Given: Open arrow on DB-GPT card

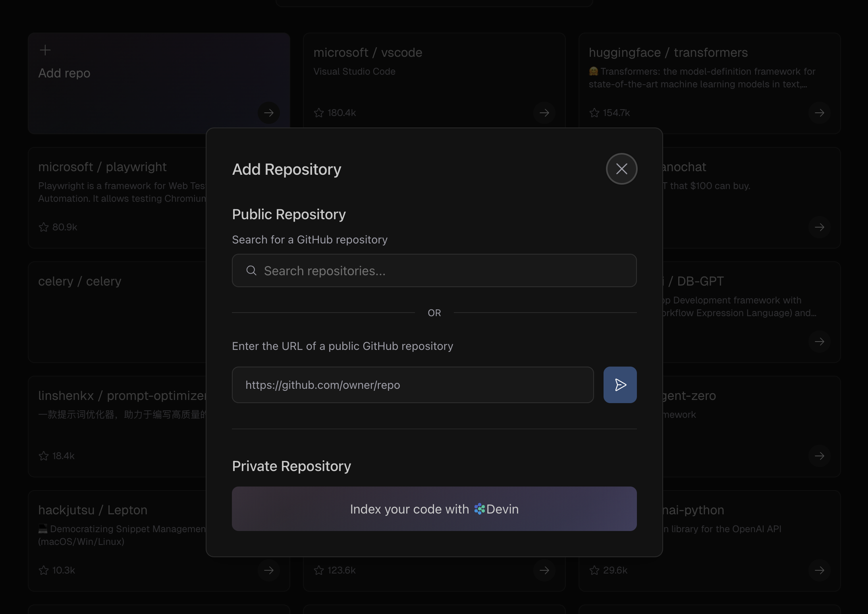Looking at the screenshot, I should pos(819,342).
